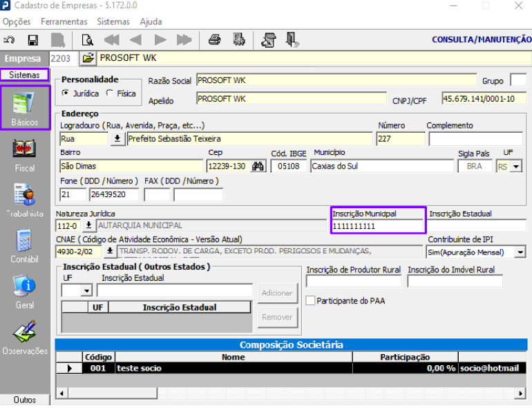Select the Física radio button
Image resolution: width=532 pixels, height=408 pixels.
tap(110, 93)
